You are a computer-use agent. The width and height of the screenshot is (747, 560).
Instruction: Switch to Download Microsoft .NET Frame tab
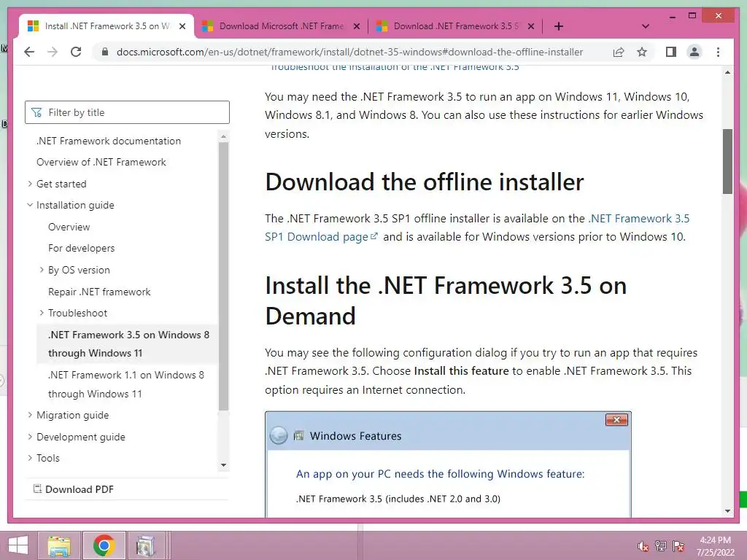(x=281, y=26)
